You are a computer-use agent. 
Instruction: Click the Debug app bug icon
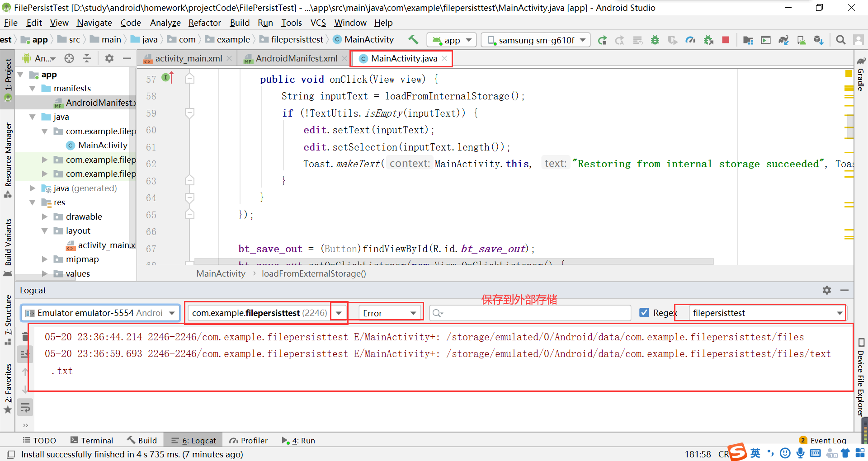(655, 40)
